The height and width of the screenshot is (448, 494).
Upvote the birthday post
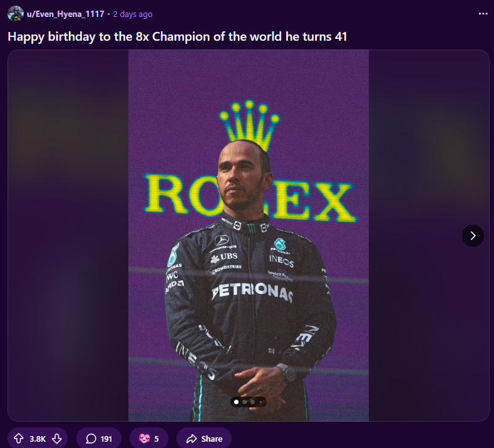tap(19, 438)
